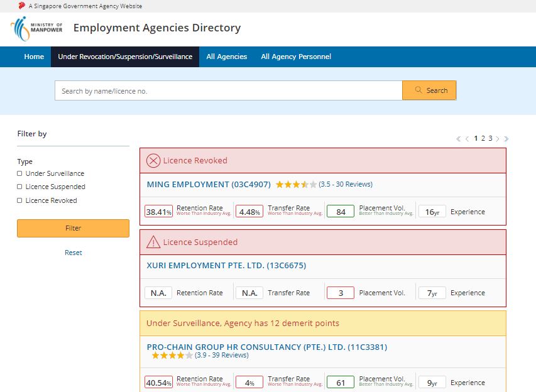
Task: Open page 2 of results
Action: click(x=483, y=138)
